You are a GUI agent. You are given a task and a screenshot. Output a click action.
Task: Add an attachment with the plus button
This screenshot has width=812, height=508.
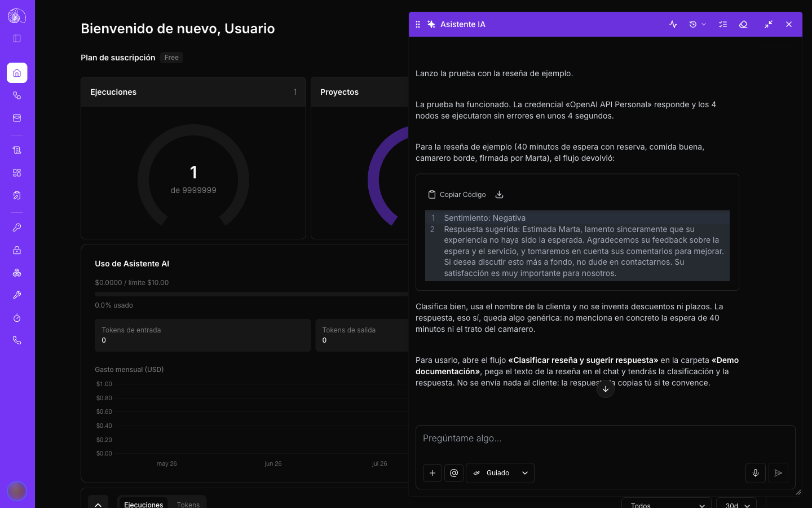click(x=433, y=473)
